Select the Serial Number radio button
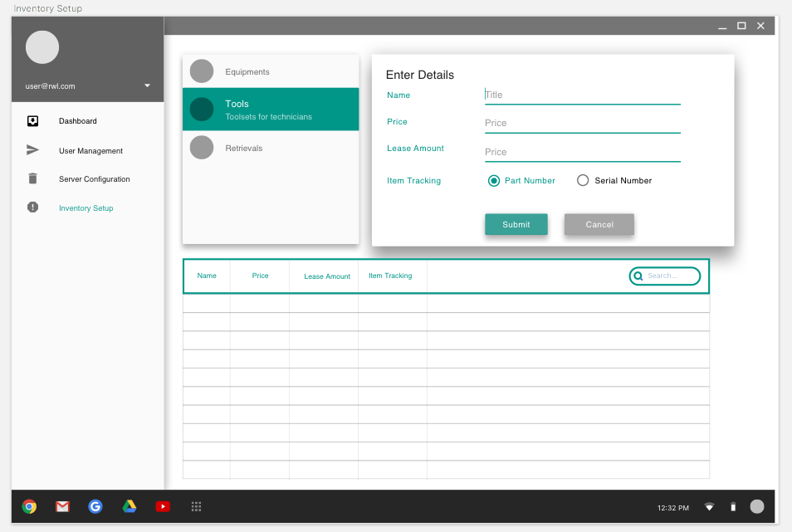792x532 pixels. [583, 181]
